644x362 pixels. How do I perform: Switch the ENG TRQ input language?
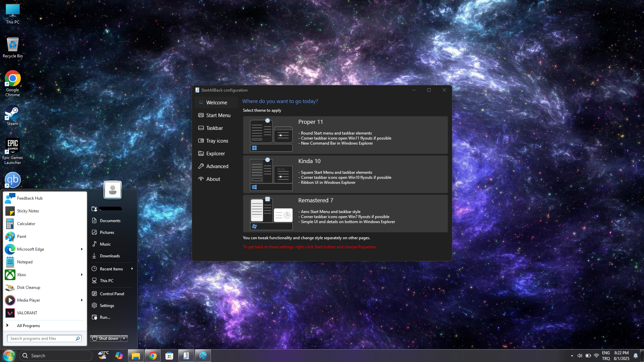click(x=606, y=356)
